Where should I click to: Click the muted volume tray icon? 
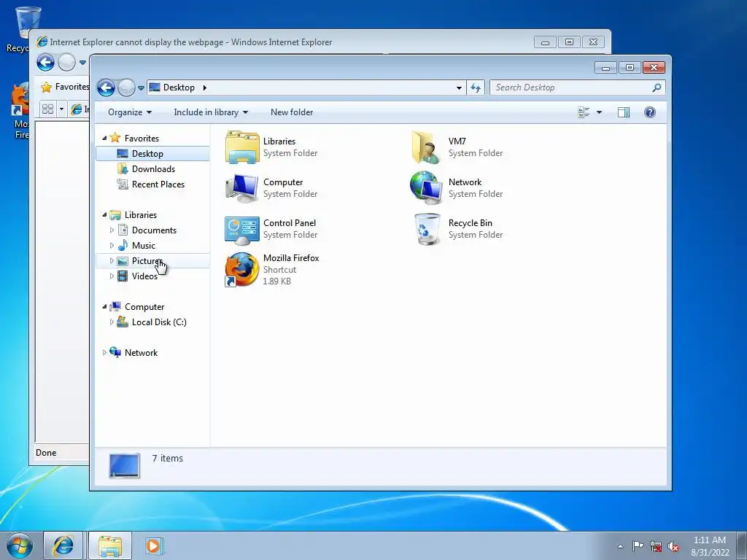pos(673,546)
